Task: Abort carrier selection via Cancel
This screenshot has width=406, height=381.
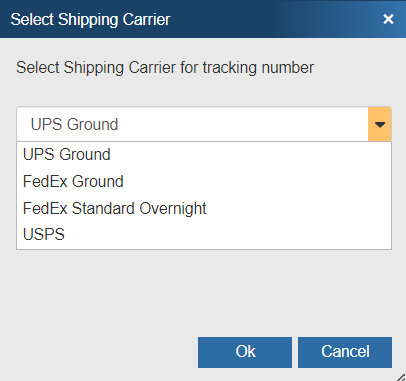Action: pos(345,352)
